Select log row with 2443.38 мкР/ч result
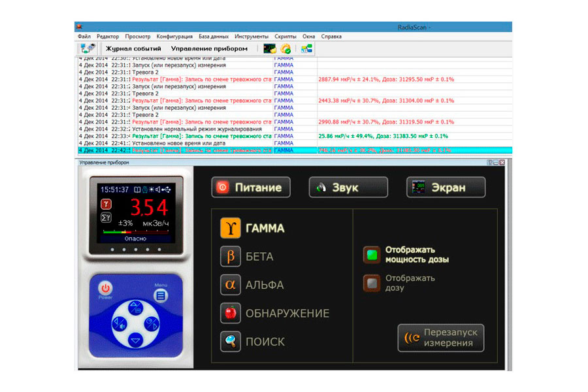 [x=295, y=101]
